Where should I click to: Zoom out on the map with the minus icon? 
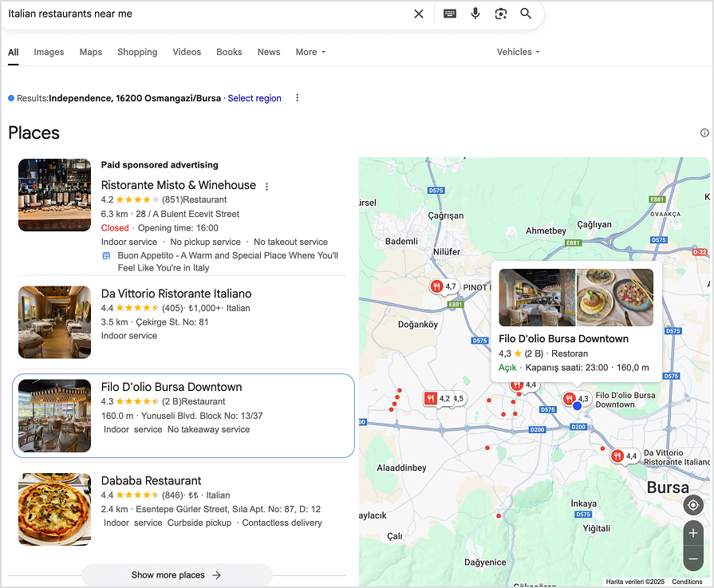click(x=693, y=554)
